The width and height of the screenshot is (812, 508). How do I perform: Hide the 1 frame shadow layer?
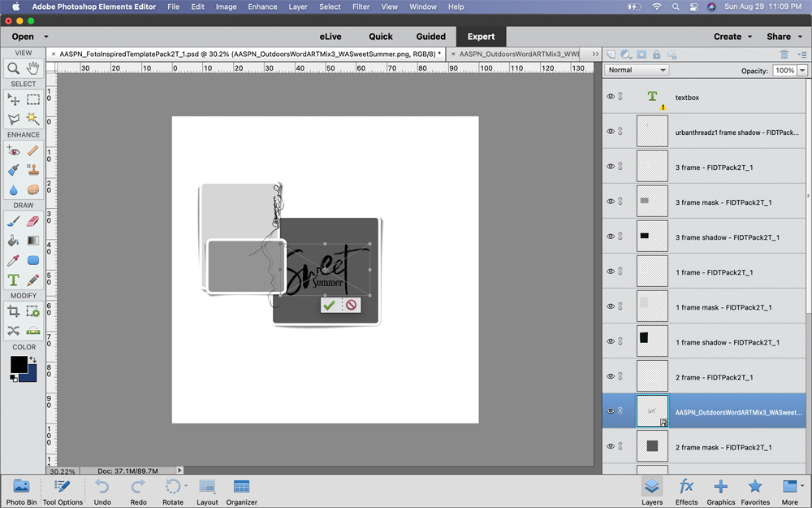pos(611,341)
